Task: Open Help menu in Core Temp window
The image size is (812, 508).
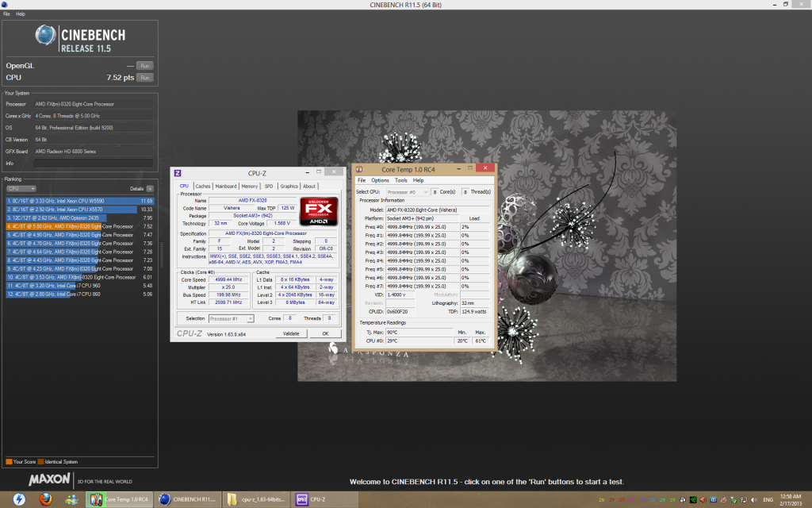Action: pyautogui.click(x=419, y=180)
